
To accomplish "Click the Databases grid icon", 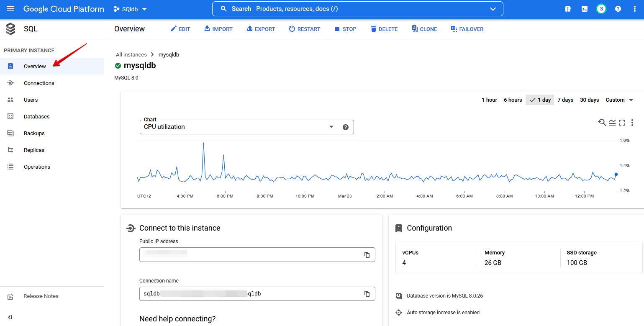I will 10,116.
